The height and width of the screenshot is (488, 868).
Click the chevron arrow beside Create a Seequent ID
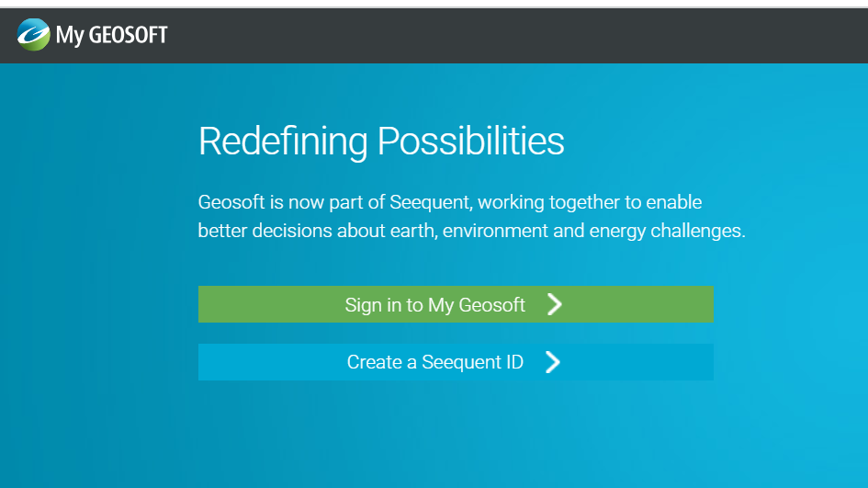[552, 362]
